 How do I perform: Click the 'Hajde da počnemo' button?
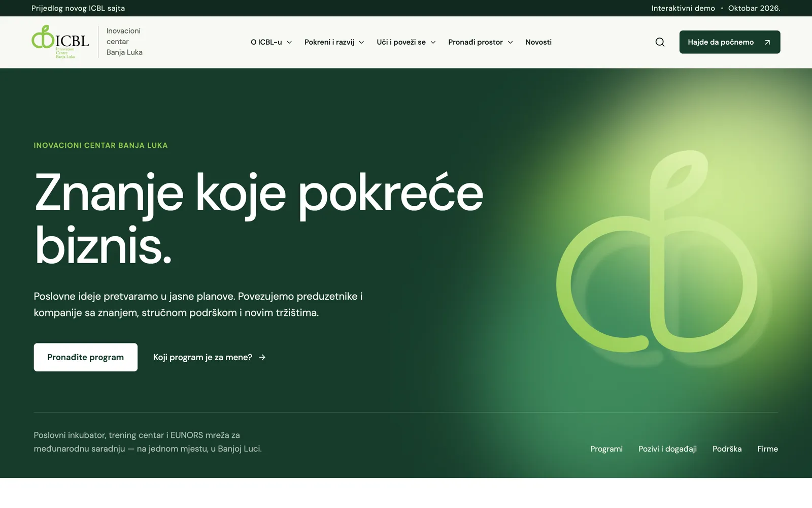pos(730,42)
